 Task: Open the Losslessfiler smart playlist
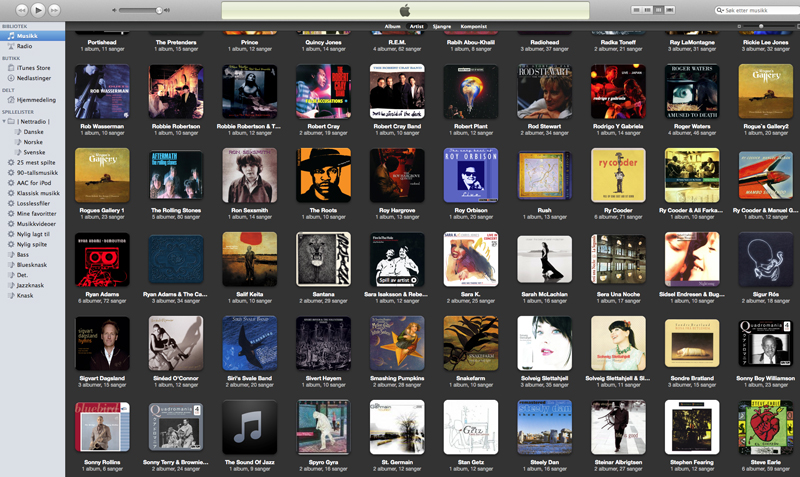point(32,203)
